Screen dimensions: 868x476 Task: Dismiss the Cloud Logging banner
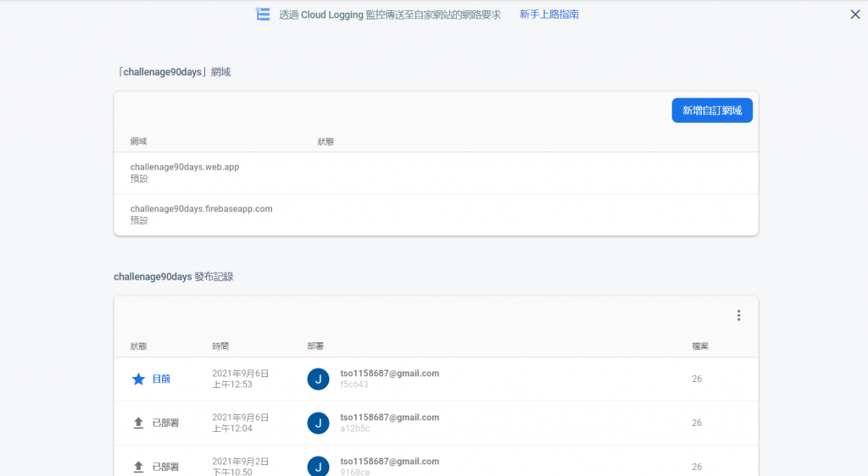pos(855,14)
